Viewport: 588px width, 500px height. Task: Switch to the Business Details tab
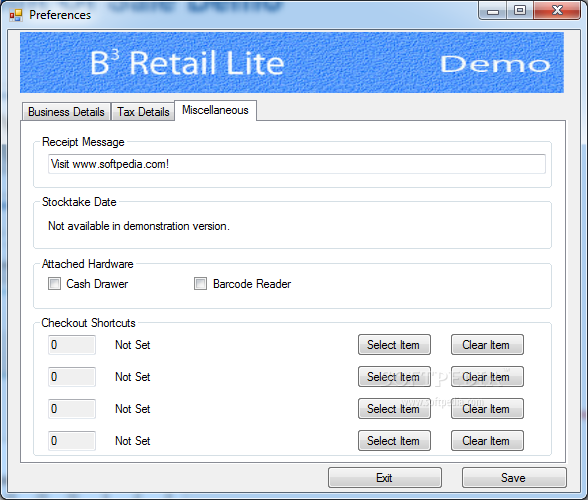pyautogui.click(x=66, y=112)
